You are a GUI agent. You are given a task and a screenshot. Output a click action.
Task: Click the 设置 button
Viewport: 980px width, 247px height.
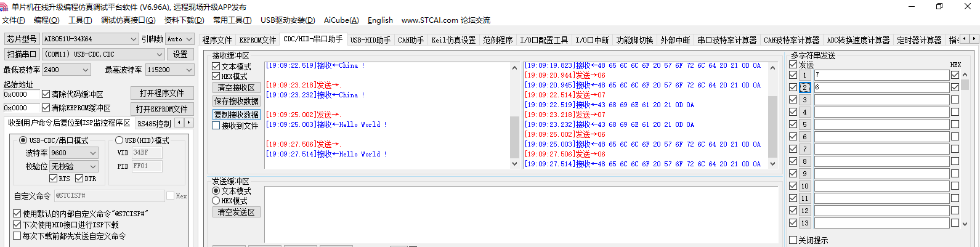(180, 54)
